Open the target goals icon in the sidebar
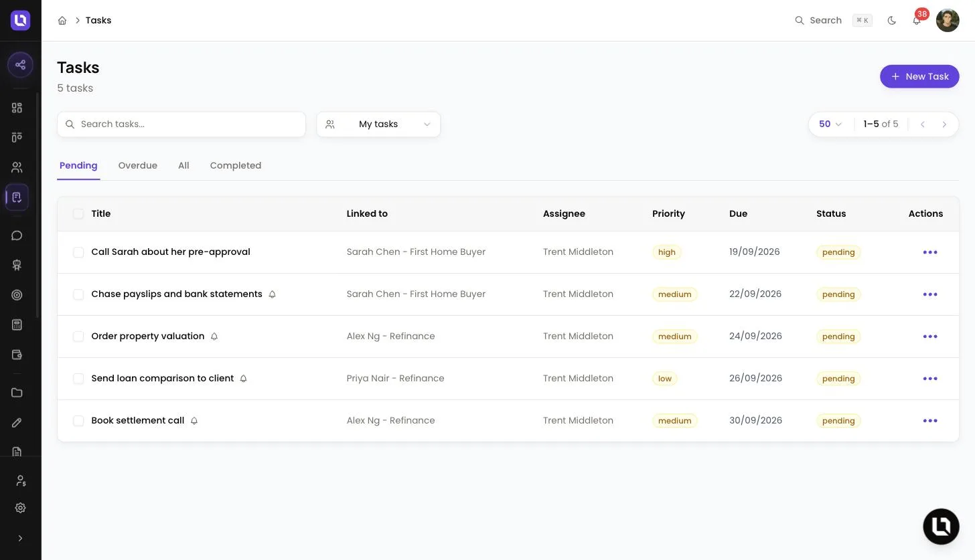Screen dimensions: 975x560 (x=17, y=295)
